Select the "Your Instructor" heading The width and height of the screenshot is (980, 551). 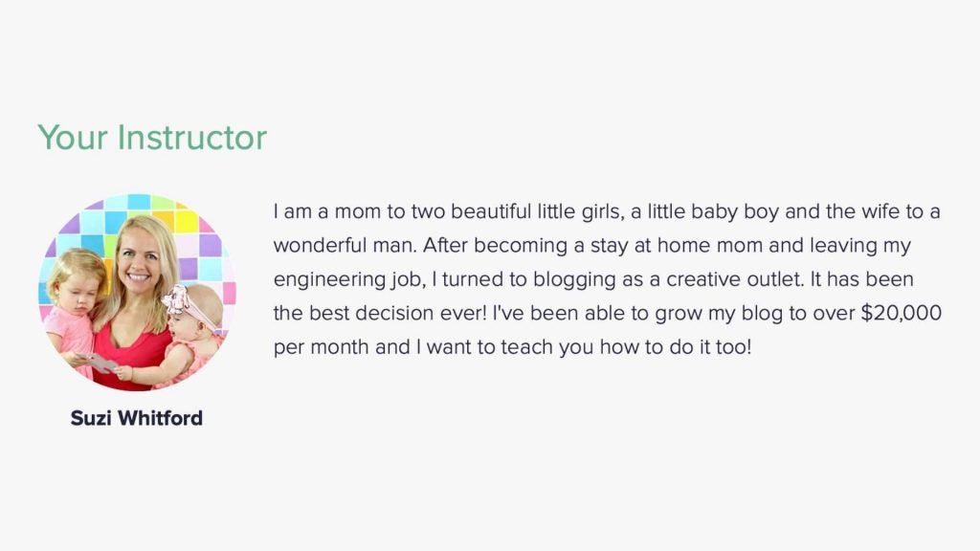pos(152,138)
